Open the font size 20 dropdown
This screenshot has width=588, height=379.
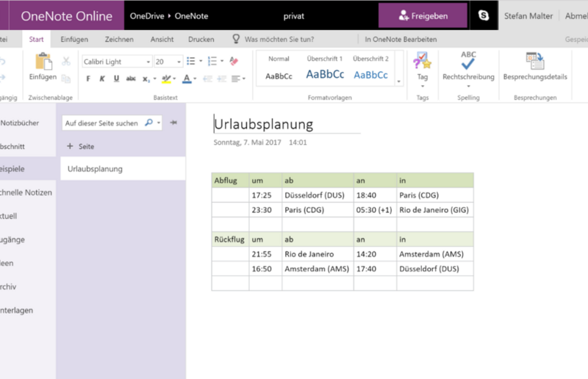pos(168,62)
